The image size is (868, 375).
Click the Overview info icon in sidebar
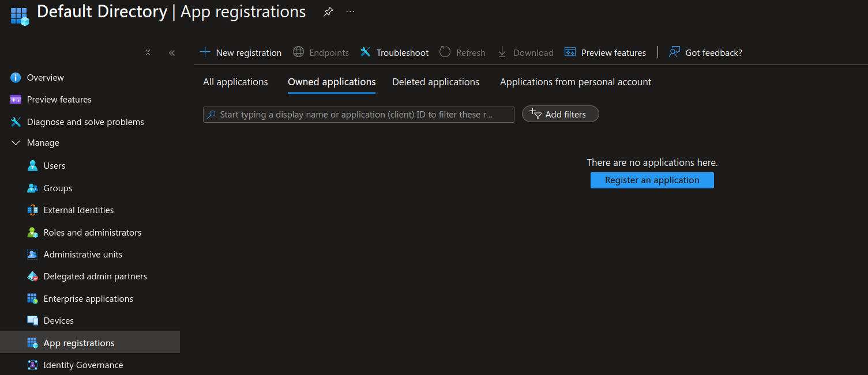point(16,78)
